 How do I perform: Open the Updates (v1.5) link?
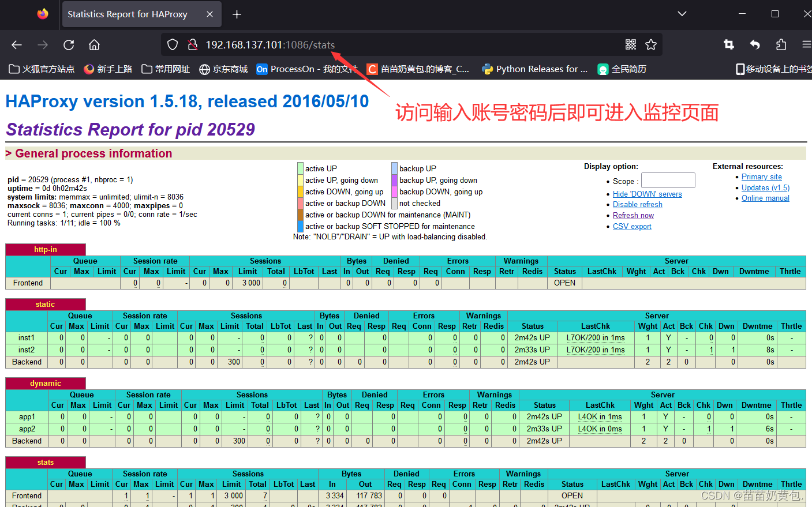click(765, 188)
